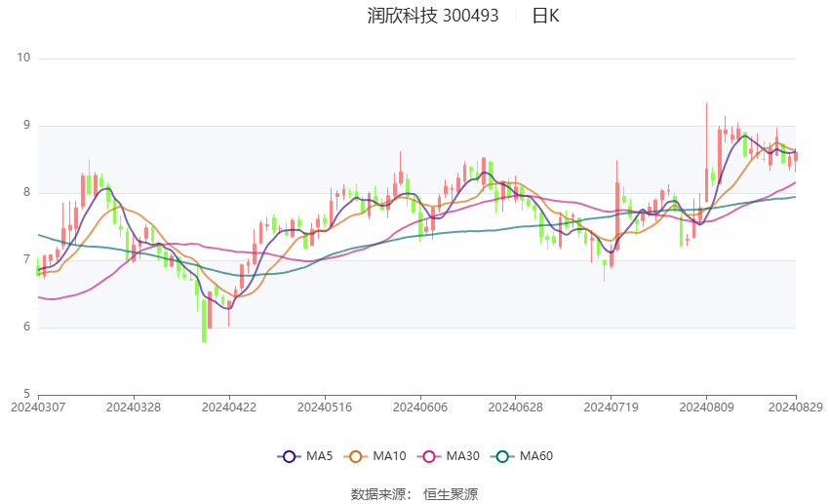Select the 20240307 date axis label
Image resolution: width=829 pixels, height=504 pixels.
(38, 407)
